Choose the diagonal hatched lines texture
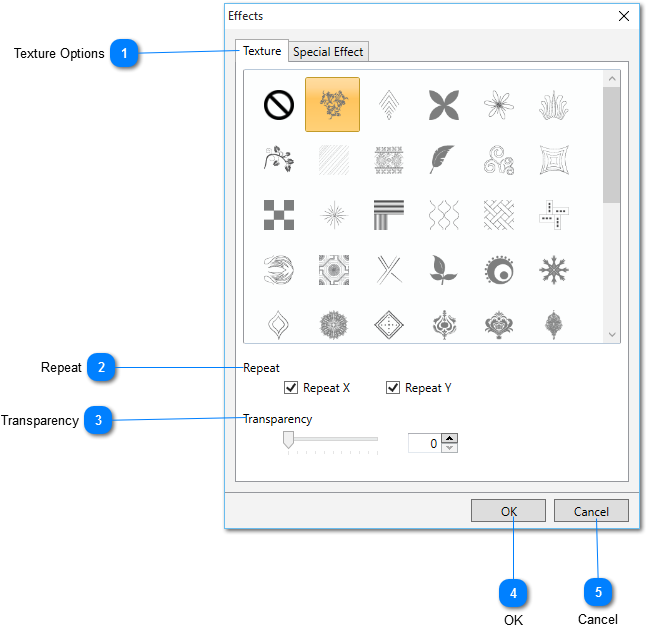 pos(332,159)
